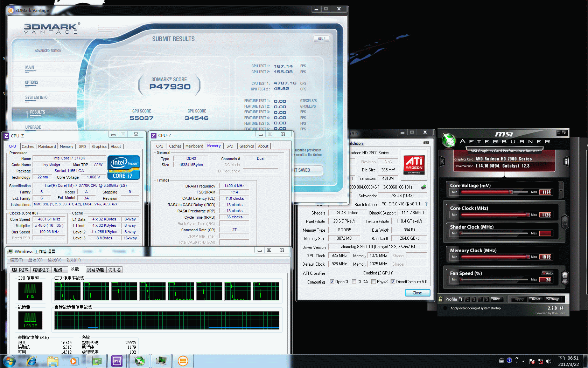Screen dimensions: 588x368
Task: Open Graphics tab in Memory CPU-Z window
Action: tap(247, 146)
